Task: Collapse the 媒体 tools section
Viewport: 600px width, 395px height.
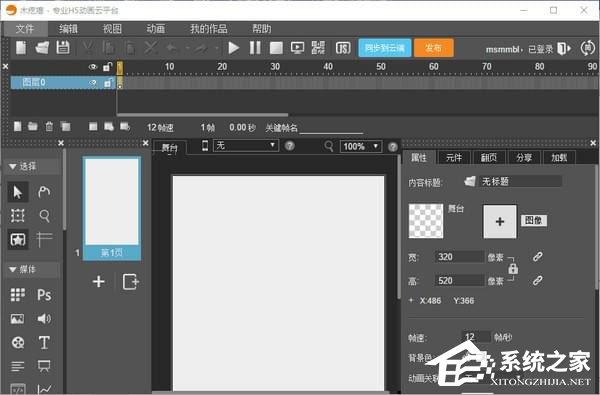Action: pyautogui.click(x=13, y=270)
